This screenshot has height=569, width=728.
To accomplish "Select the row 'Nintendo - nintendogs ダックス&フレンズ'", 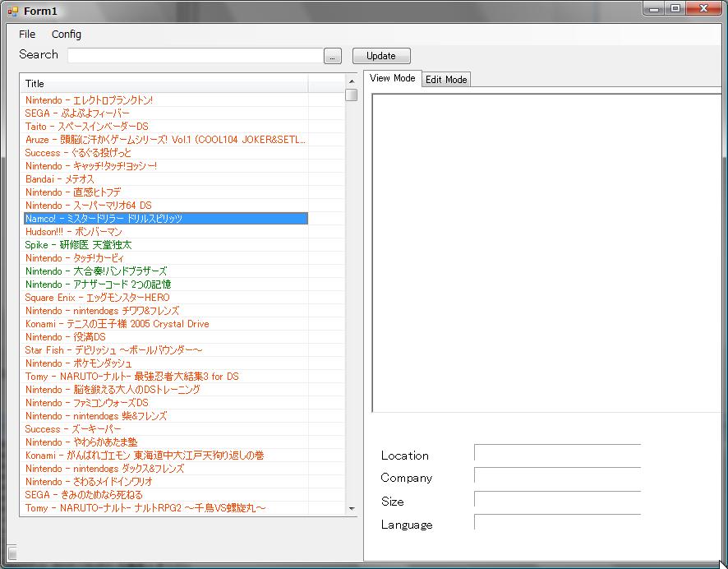I will click(166, 469).
